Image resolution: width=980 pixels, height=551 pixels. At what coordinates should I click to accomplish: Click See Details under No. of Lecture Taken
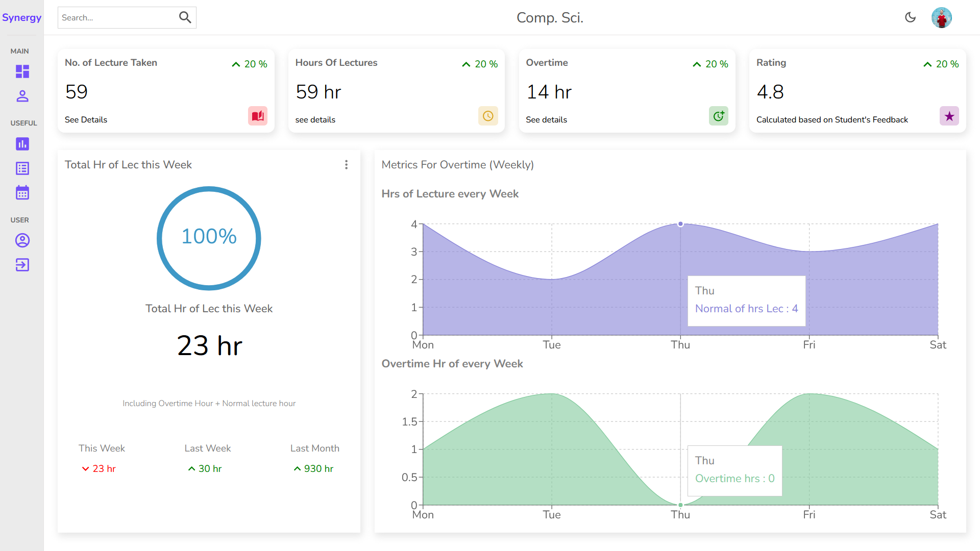coord(86,119)
